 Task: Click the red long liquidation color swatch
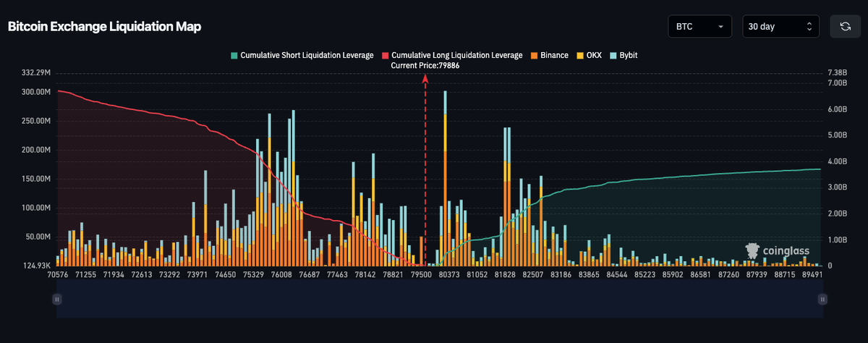[386, 55]
